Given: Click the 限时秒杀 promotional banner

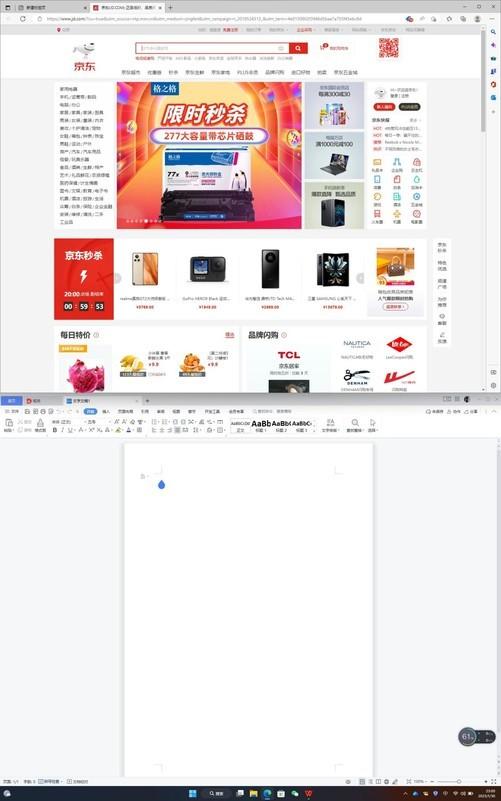Looking at the screenshot, I should [209, 155].
